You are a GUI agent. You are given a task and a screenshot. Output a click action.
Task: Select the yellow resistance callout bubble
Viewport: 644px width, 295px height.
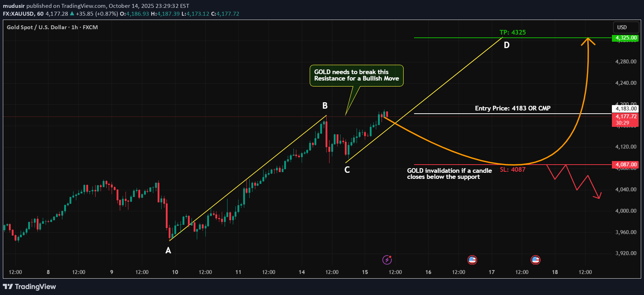[356, 75]
